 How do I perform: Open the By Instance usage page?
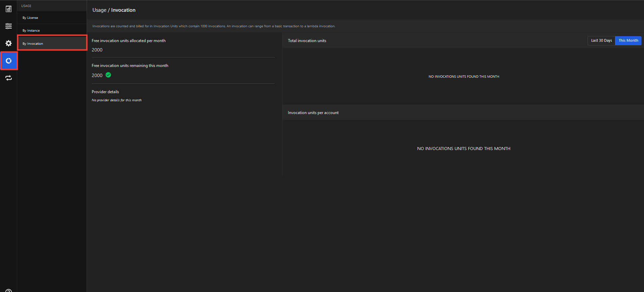pos(52,30)
